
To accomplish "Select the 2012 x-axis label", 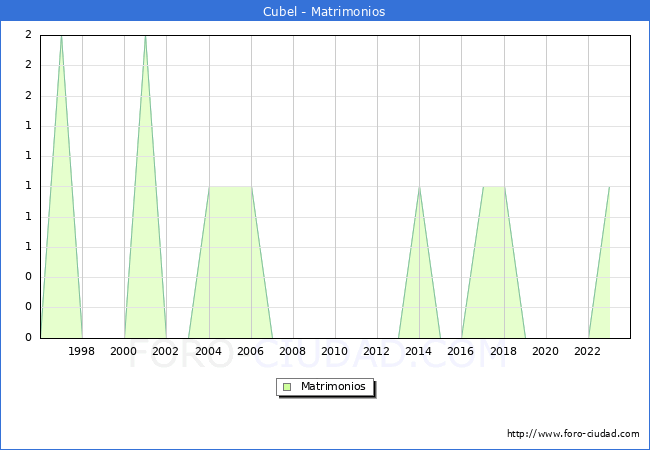I will pyautogui.click(x=377, y=351).
